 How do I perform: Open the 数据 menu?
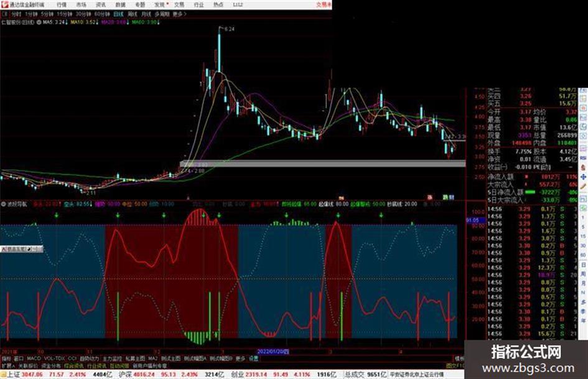pyautogui.click(x=120, y=5)
